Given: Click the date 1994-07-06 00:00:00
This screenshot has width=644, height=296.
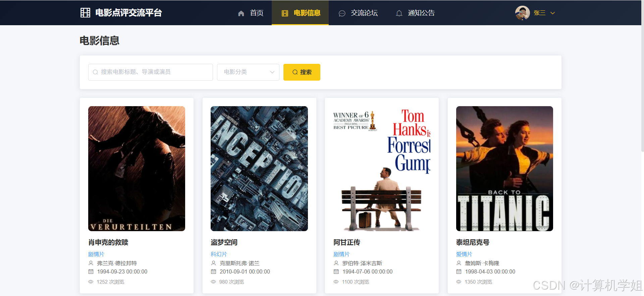Looking at the screenshot, I should [368, 271].
